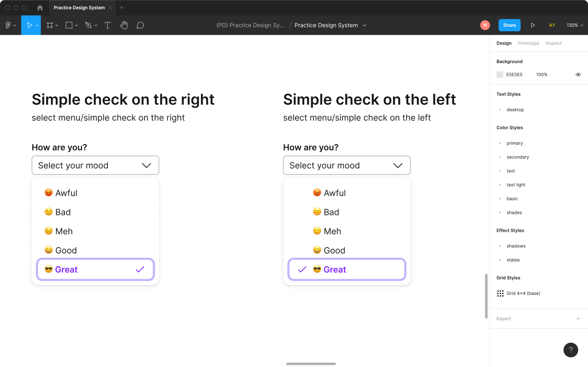Select the Pen tool

point(89,25)
